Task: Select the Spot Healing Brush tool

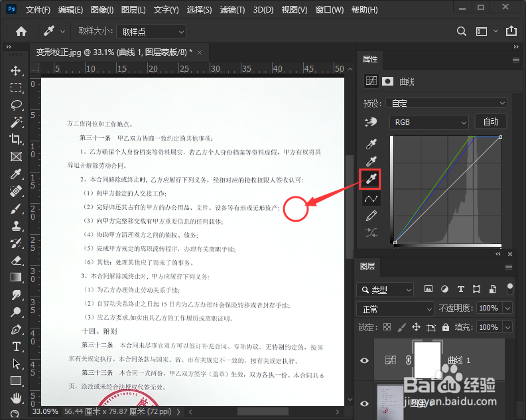Action: click(16, 191)
